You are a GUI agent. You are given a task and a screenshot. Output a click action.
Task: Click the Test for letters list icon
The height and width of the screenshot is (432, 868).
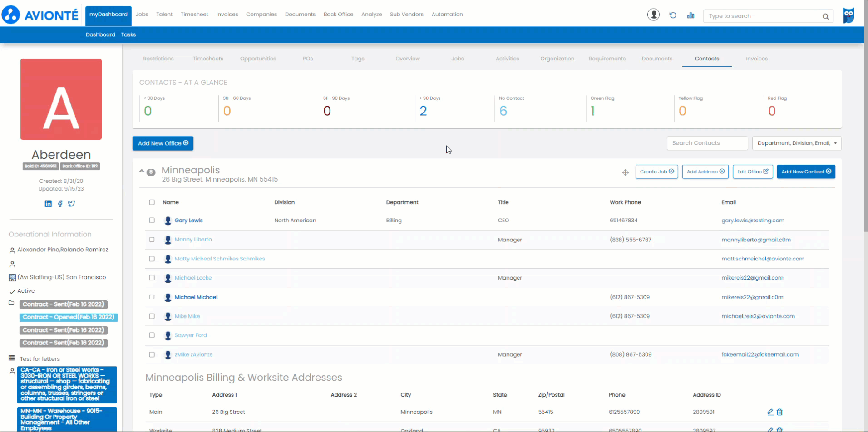12,358
